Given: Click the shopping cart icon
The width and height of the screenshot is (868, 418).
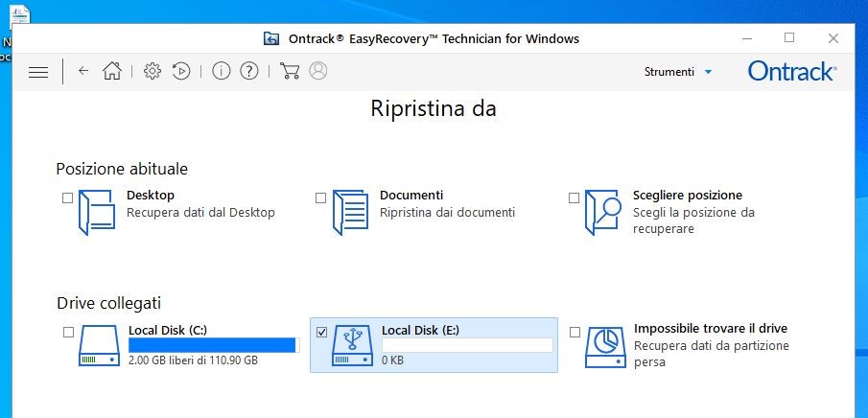Looking at the screenshot, I should (x=290, y=71).
